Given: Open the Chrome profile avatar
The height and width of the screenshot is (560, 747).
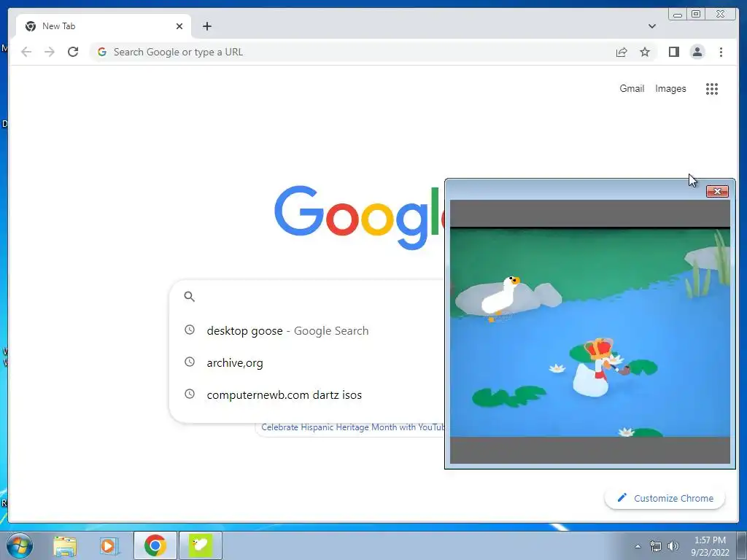Looking at the screenshot, I should pyautogui.click(x=697, y=52).
